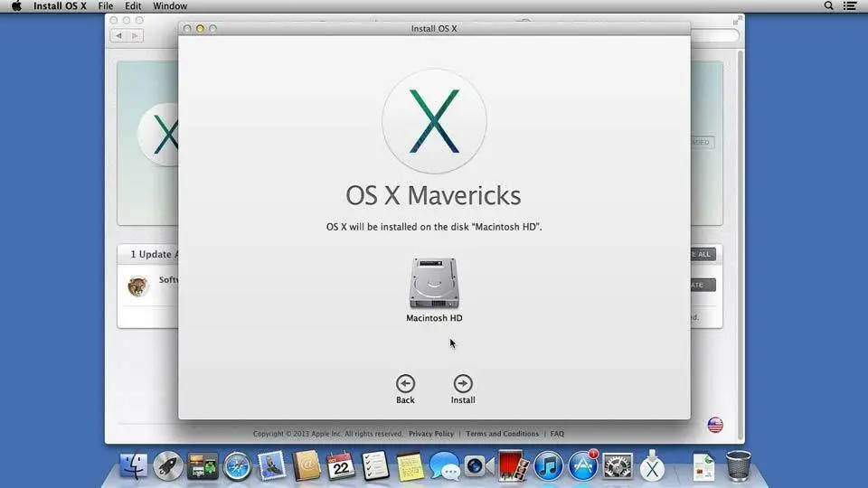The height and width of the screenshot is (488, 868).
Task: Open Reminders checklist in the Dock
Action: [375, 466]
